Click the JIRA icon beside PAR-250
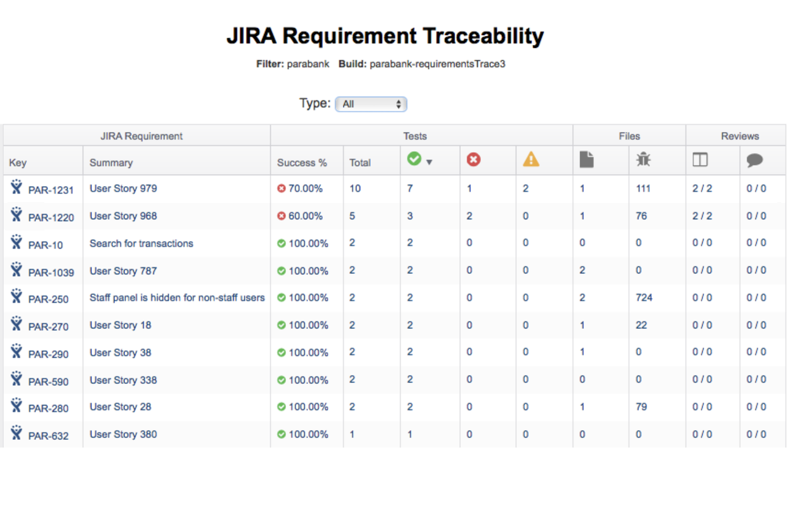This screenshot has height=532, width=788. point(16,296)
